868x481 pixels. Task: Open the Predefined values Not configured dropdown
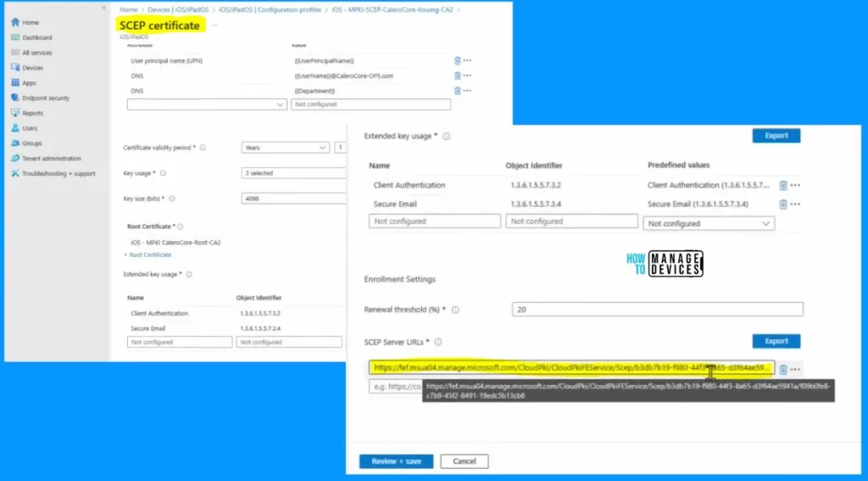pyautogui.click(x=709, y=223)
